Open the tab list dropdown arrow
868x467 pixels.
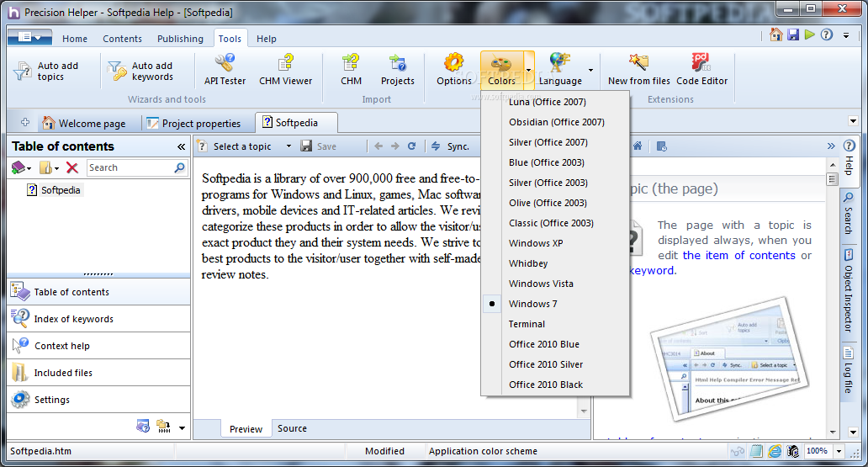pyautogui.click(x=853, y=121)
